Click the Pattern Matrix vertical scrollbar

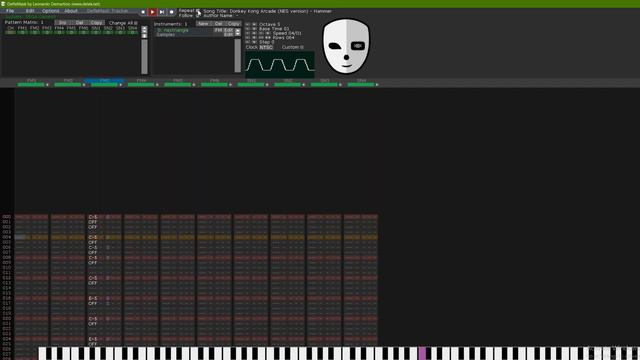click(x=144, y=56)
